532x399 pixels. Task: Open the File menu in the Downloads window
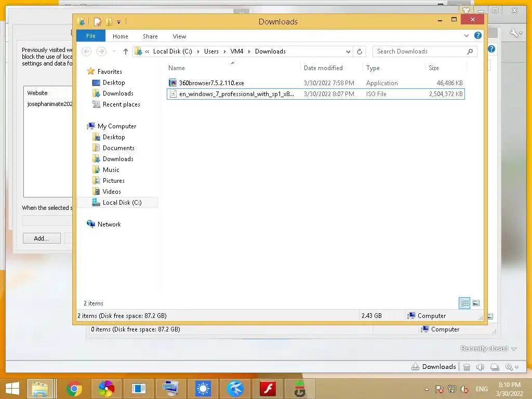[90, 36]
